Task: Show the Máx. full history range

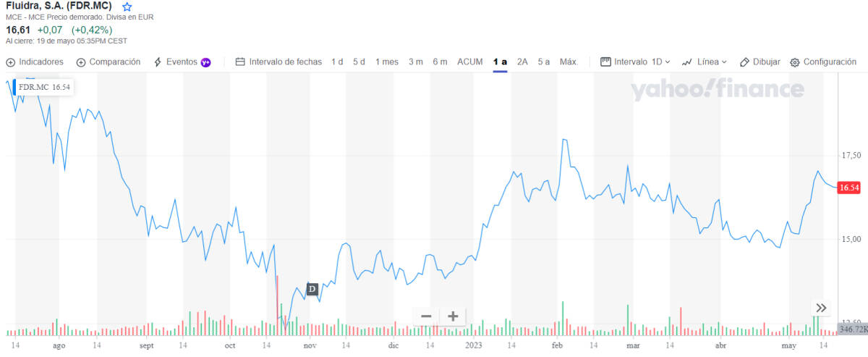Action: point(569,62)
